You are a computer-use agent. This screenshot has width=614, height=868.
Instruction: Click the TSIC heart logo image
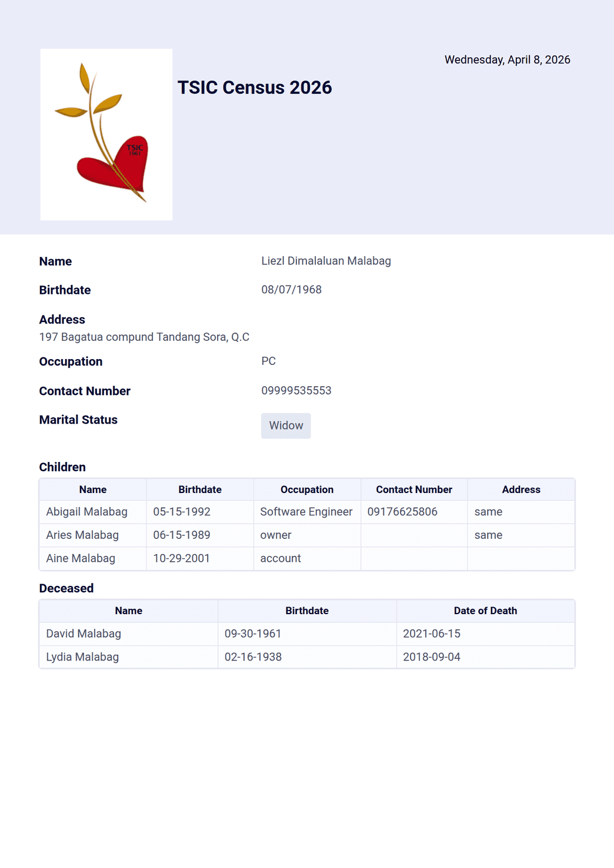106,135
